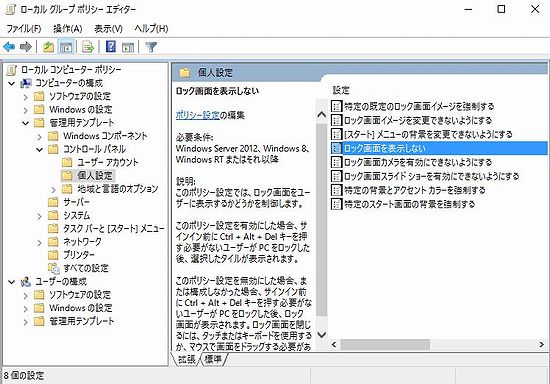
Task: Expand the ネットワーク node
Action: 39,243
